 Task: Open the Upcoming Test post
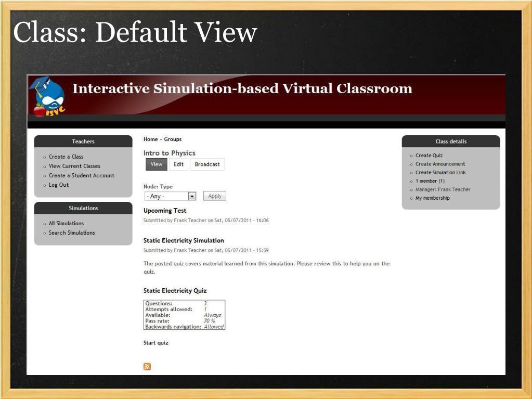click(x=165, y=211)
